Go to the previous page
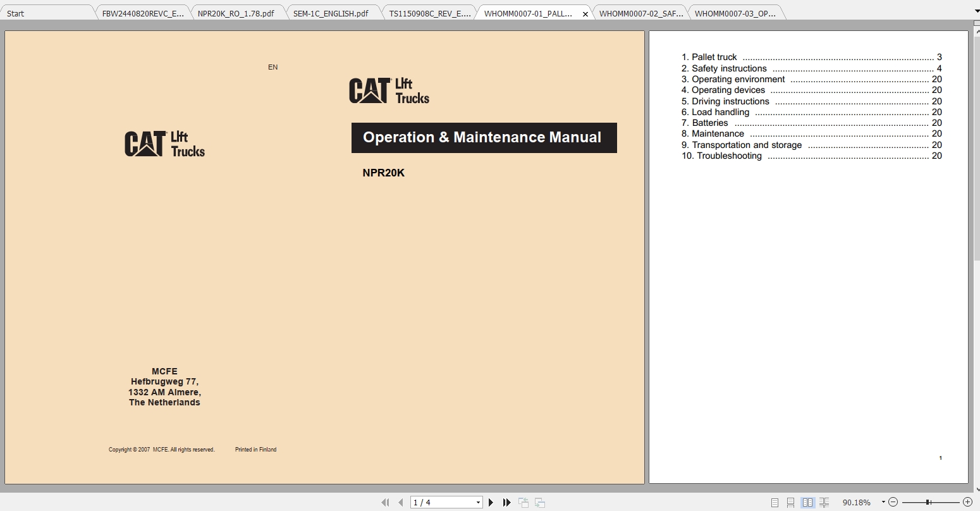Viewport: 980px width, 511px height. (401, 502)
